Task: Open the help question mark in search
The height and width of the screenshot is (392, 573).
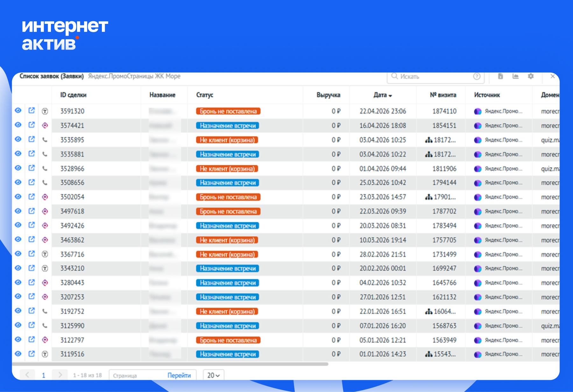Action: click(477, 76)
